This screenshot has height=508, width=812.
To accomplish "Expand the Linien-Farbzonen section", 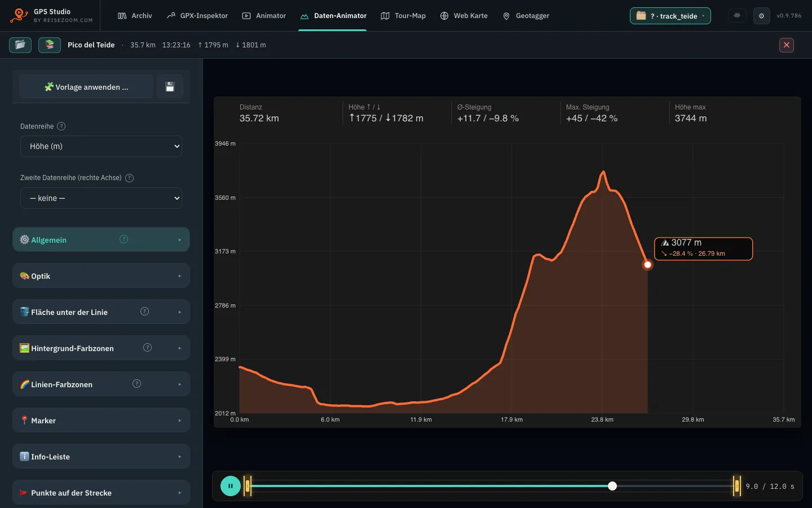I will point(101,384).
